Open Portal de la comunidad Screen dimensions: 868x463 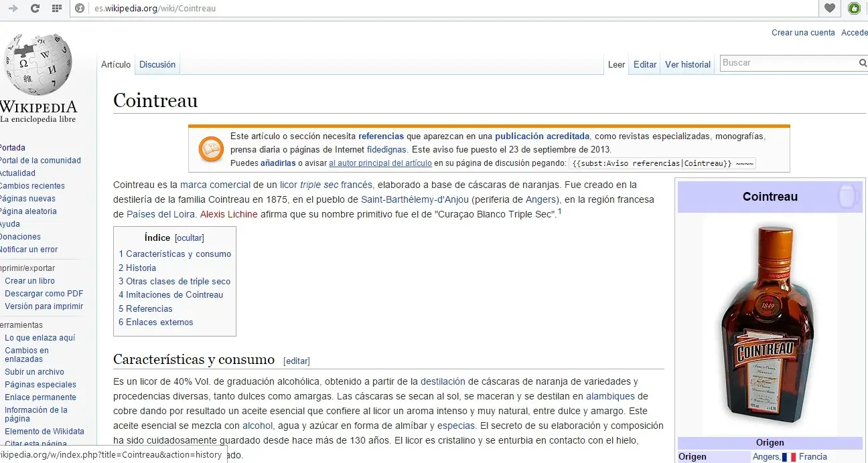[x=40, y=161]
